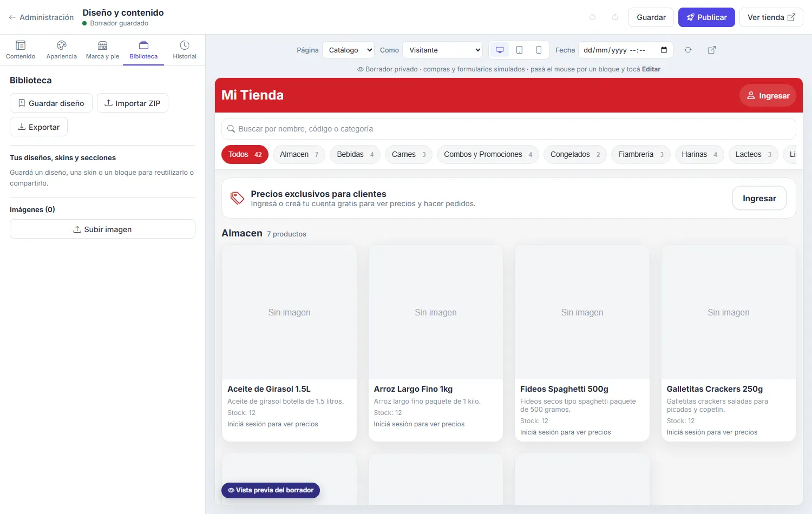Expand the Como Visitante dropdown
The width and height of the screenshot is (812, 514).
(442, 50)
